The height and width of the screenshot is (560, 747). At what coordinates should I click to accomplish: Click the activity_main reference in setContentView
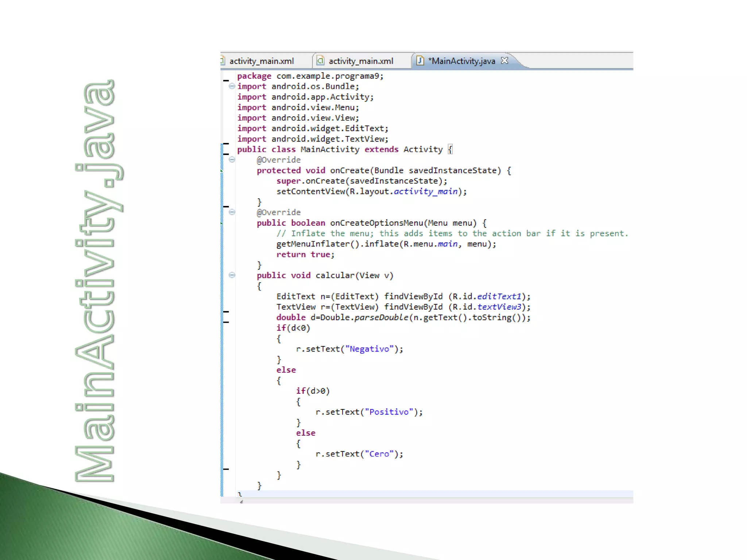click(x=425, y=192)
